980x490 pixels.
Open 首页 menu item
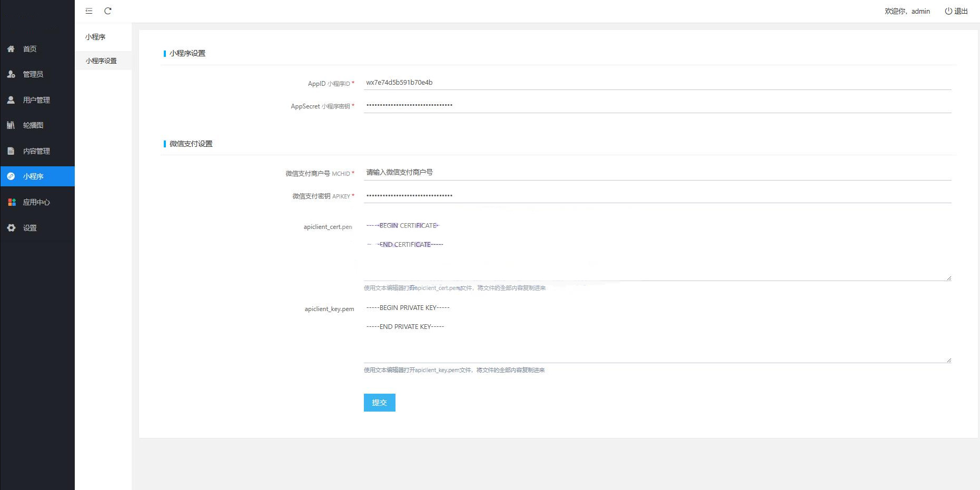37,49
